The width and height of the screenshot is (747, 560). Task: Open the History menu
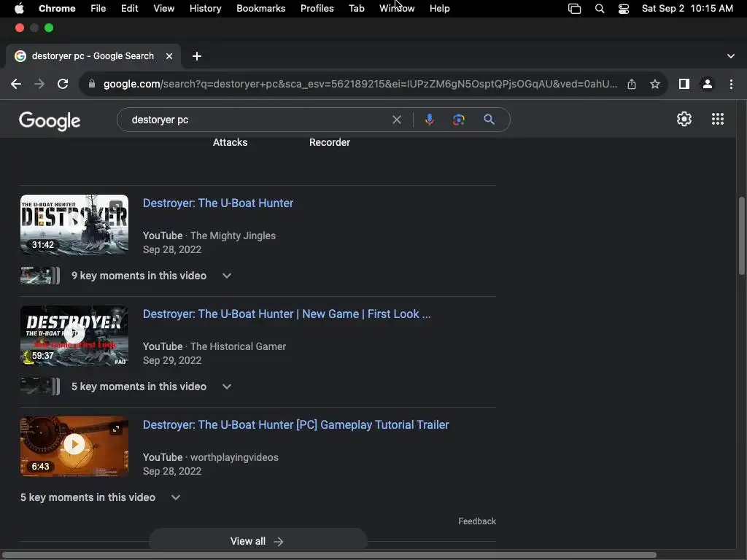[x=205, y=9]
